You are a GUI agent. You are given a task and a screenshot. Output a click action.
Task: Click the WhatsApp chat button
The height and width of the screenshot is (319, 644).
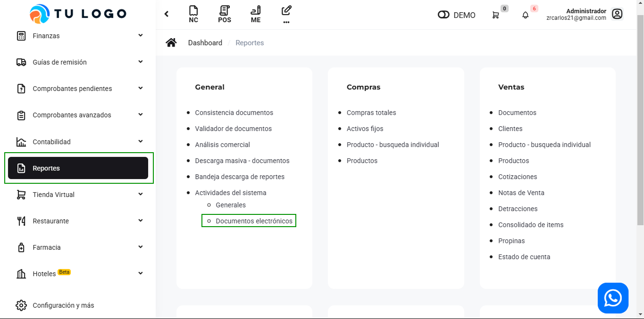coord(613,298)
